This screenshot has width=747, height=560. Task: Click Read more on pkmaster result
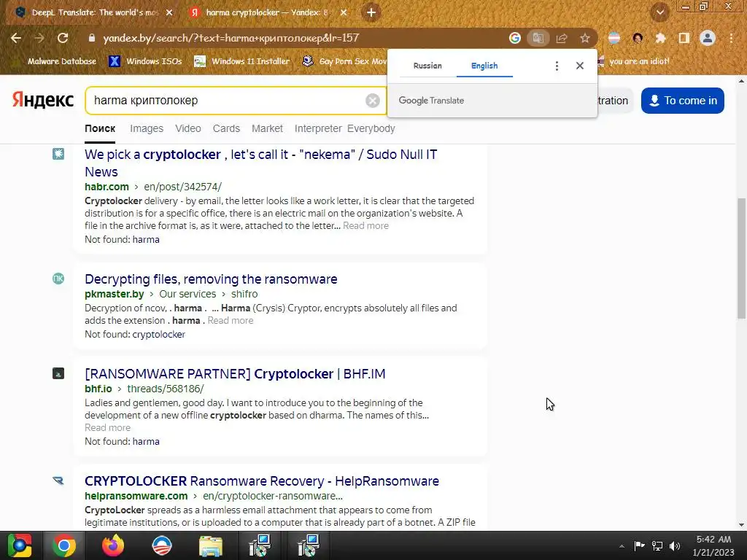[230, 321]
